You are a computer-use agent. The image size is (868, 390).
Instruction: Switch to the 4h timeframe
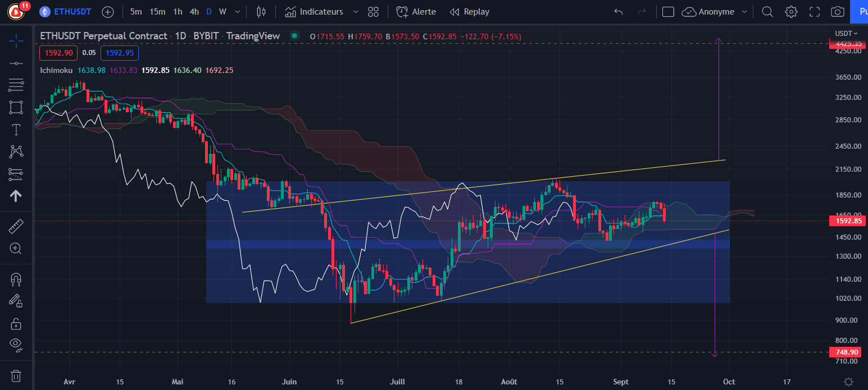pos(194,12)
